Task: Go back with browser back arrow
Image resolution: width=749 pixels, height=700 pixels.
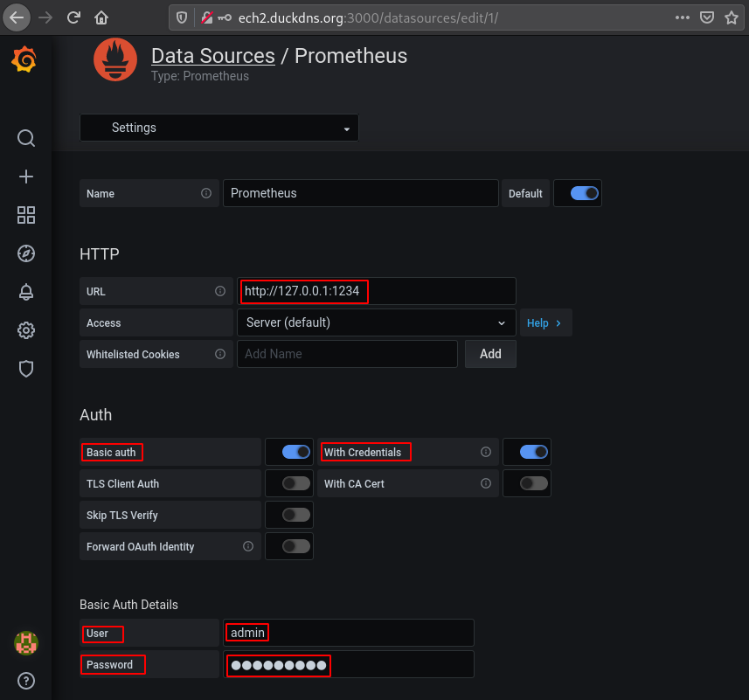Action: coord(17,18)
